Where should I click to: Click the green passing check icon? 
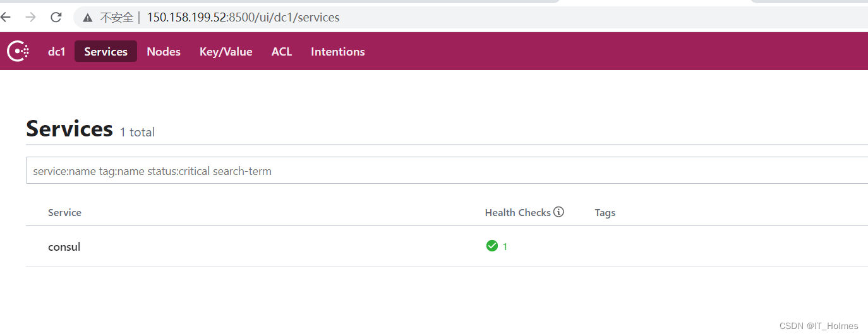pos(492,246)
